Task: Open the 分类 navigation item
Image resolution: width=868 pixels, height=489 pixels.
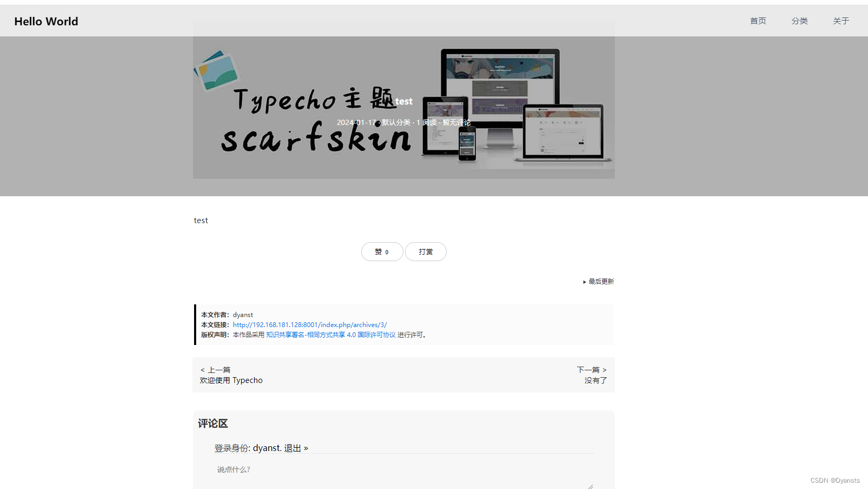Action: click(799, 21)
